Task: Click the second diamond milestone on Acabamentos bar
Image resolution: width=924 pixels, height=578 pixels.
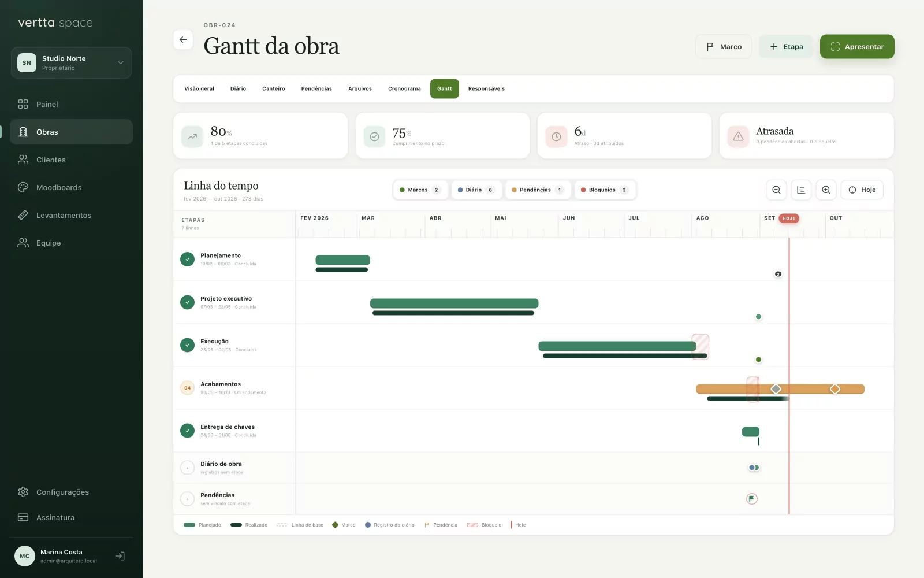Action: click(835, 389)
